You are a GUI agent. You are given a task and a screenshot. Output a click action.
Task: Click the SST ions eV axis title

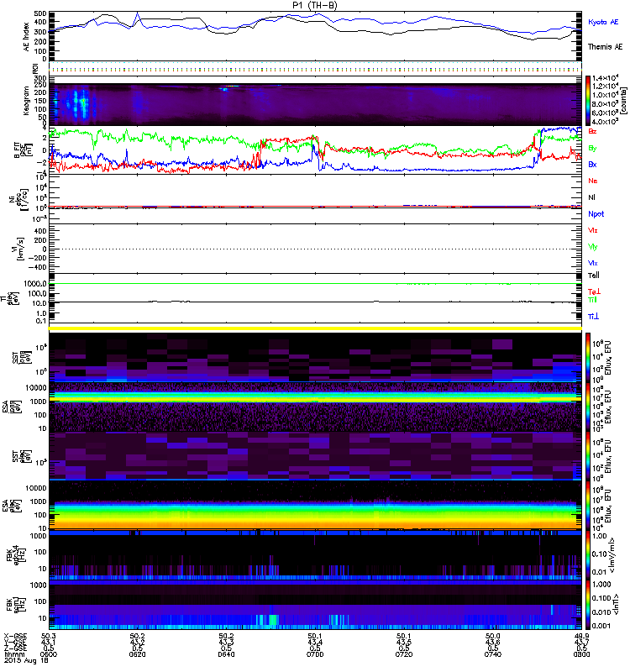pyautogui.click(x=21, y=358)
